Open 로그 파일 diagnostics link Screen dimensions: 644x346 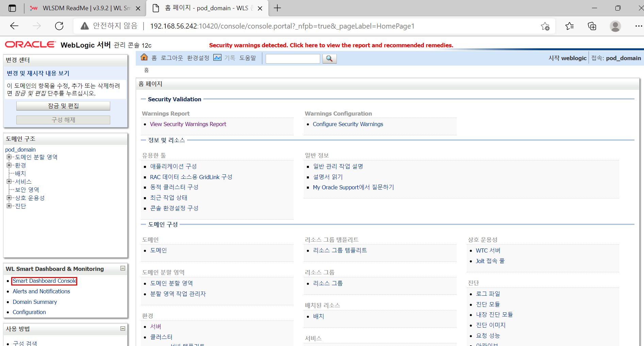click(x=488, y=294)
